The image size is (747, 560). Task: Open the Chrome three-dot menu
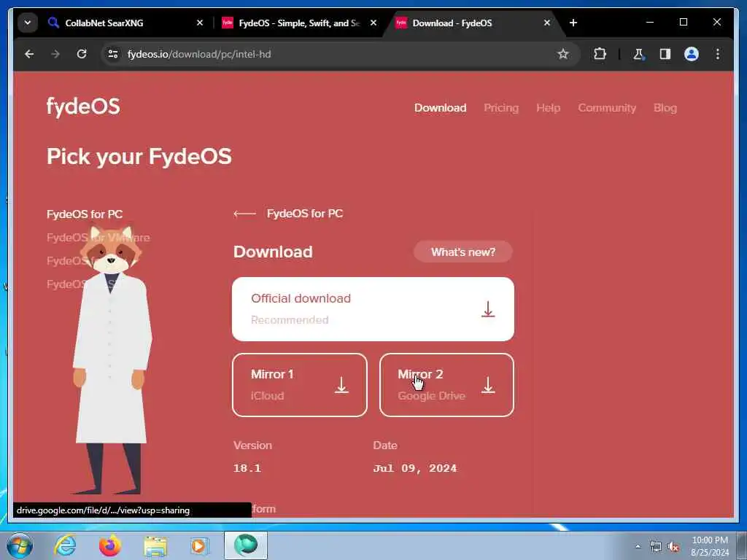(x=718, y=54)
